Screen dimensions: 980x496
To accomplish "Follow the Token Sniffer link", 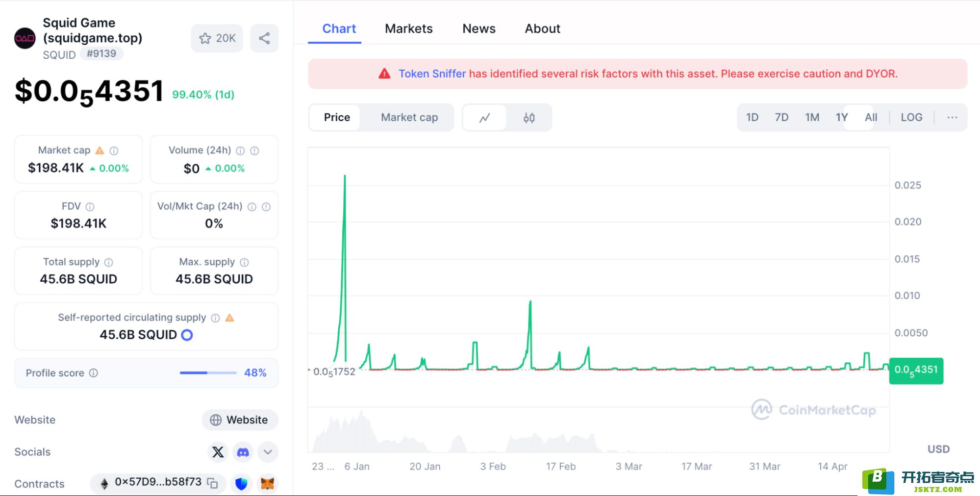I will pyautogui.click(x=432, y=74).
